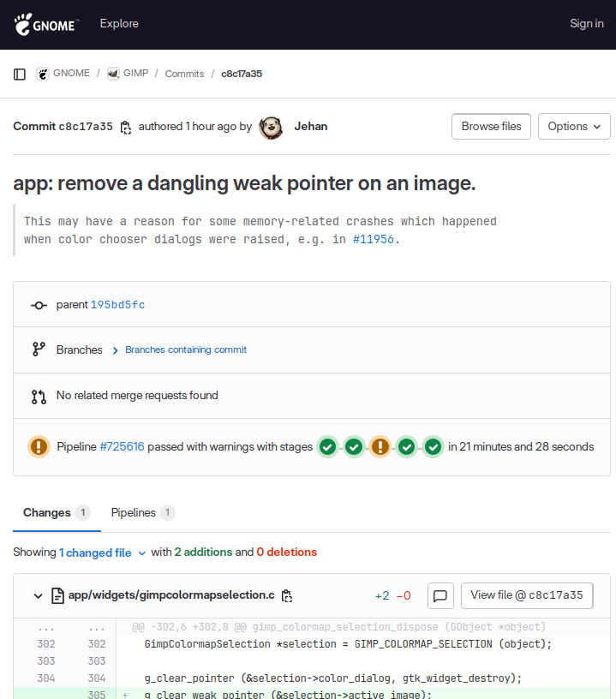Image resolution: width=616 pixels, height=699 pixels.
Task: Click the Browse files button
Action: pos(491,127)
